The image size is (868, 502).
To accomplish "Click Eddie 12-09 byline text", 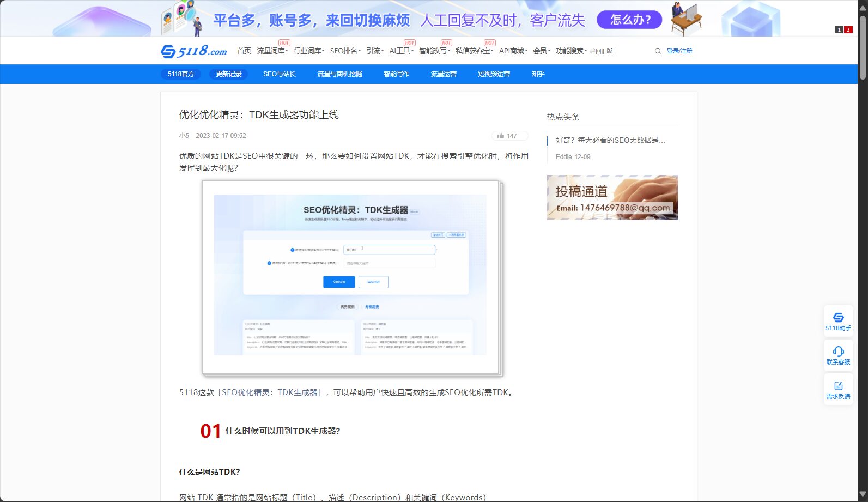I will coord(573,157).
